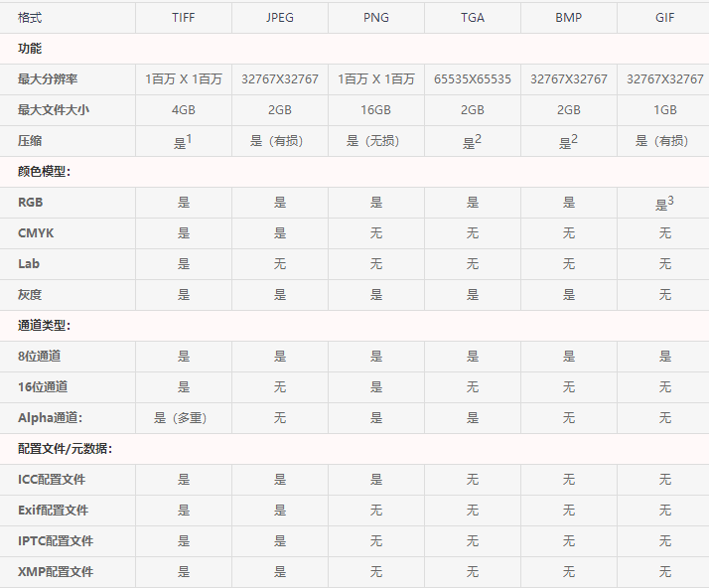Click the 是 cell for GIF 8位通道
The image size is (709, 588).
click(664, 356)
